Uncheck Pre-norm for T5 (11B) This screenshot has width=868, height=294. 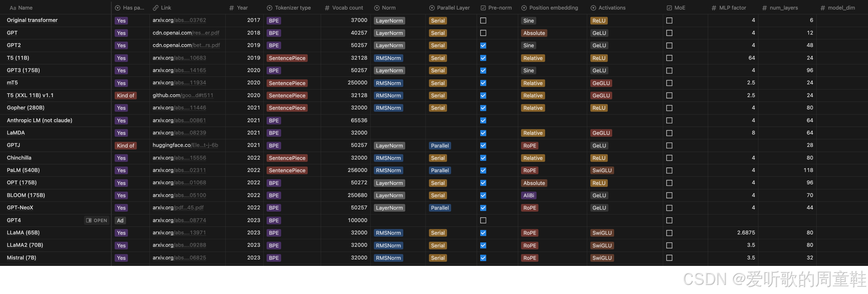point(483,58)
